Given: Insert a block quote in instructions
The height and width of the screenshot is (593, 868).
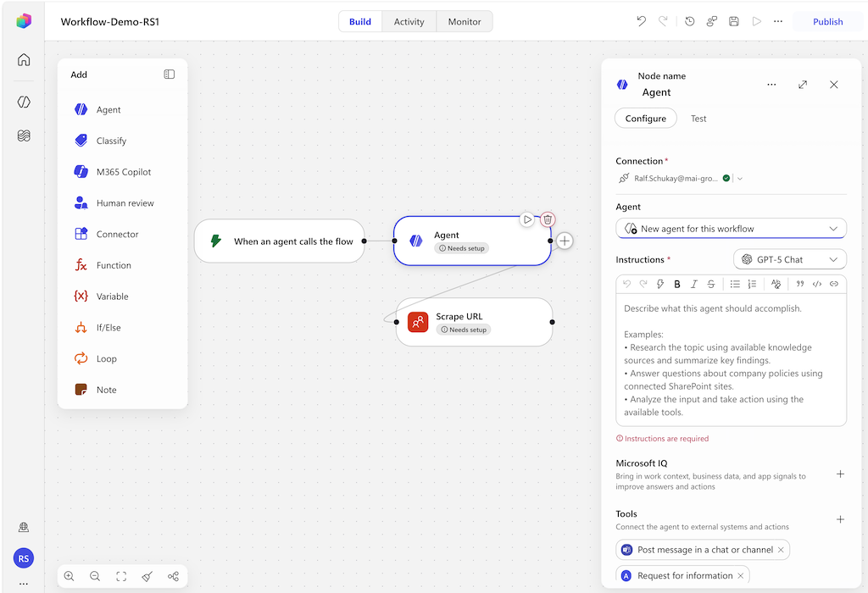Looking at the screenshot, I should click(x=800, y=284).
